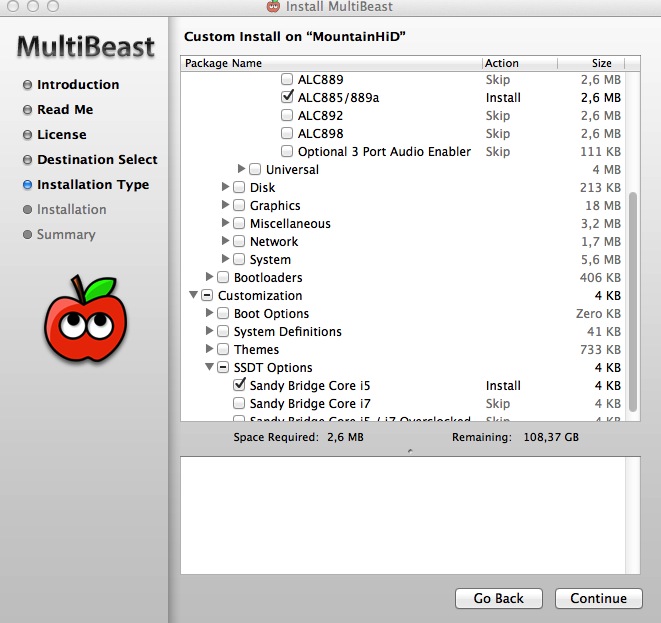Check the Graphics checkbox
661x623 pixels.
click(239, 205)
